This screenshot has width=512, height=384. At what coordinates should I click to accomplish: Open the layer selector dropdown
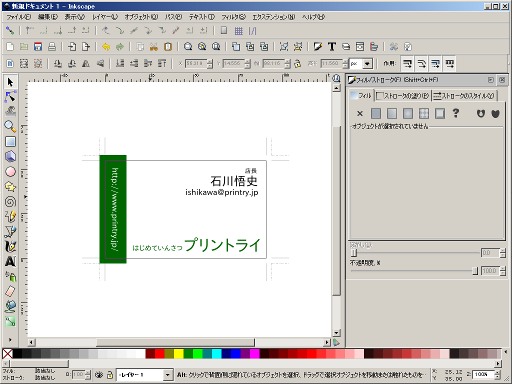[168, 375]
